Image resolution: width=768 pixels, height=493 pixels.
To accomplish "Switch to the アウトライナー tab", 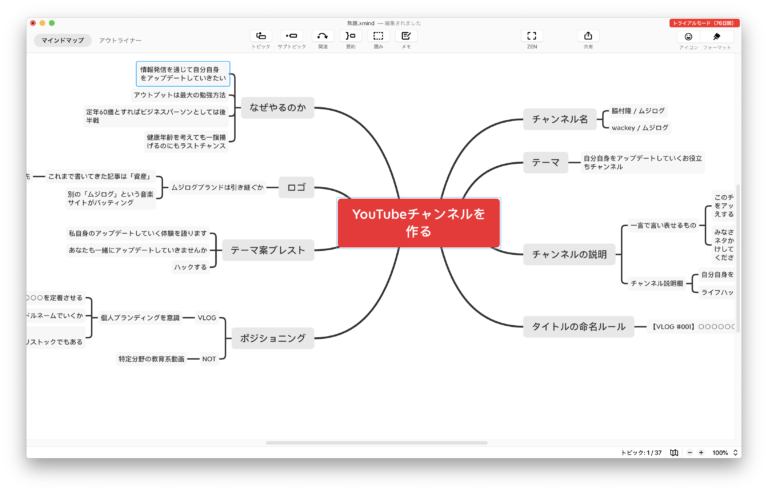I will click(120, 41).
